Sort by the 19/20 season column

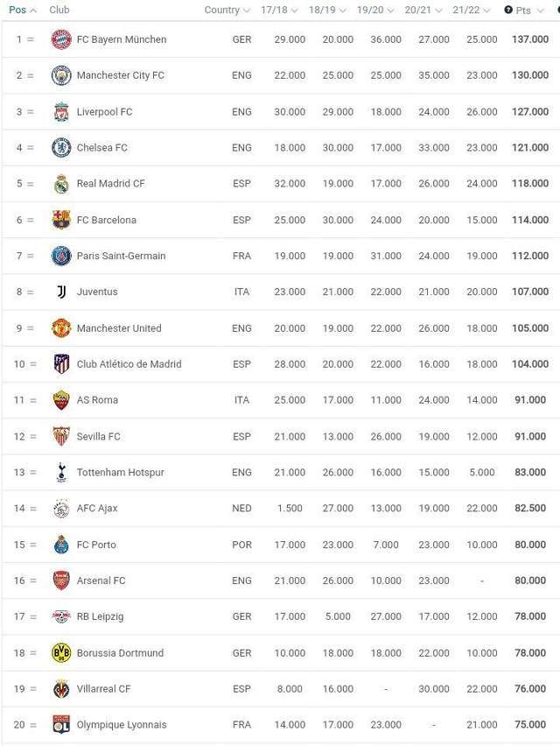click(375, 10)
